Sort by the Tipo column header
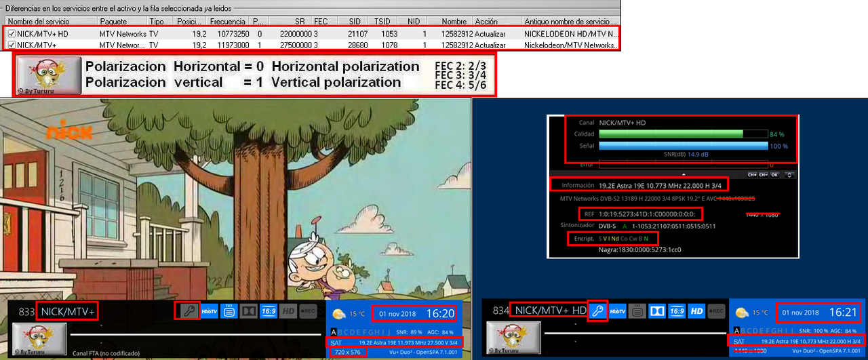Viewport: 868px width, 360px height. pyautogui.click(x=160, y=22)
